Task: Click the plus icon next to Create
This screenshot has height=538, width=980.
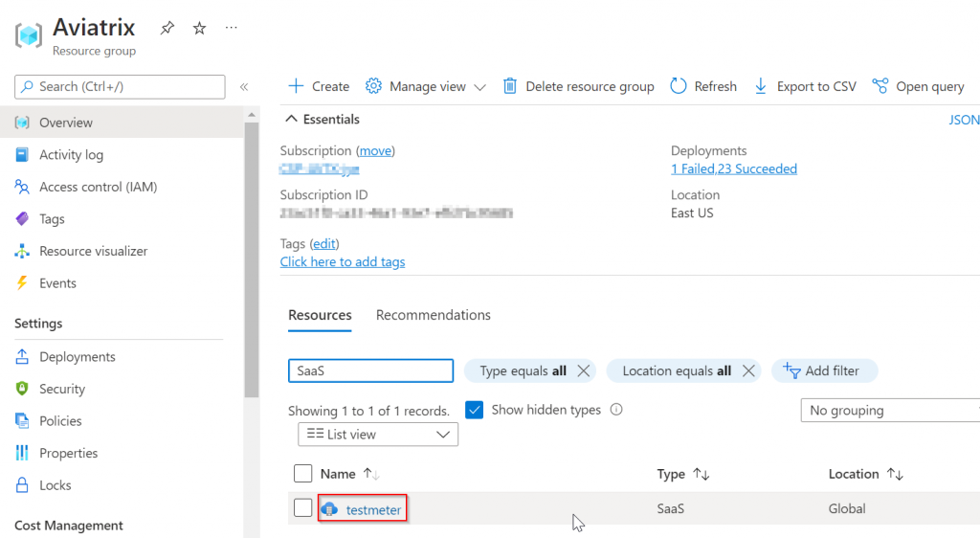Action: (x=296, y=86)
